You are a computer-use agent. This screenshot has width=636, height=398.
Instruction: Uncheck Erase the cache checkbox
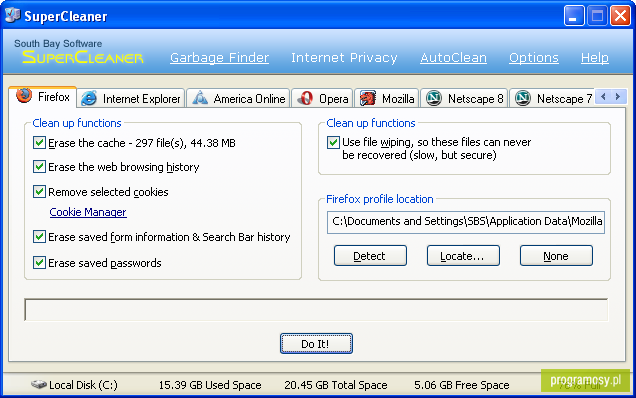39,143
